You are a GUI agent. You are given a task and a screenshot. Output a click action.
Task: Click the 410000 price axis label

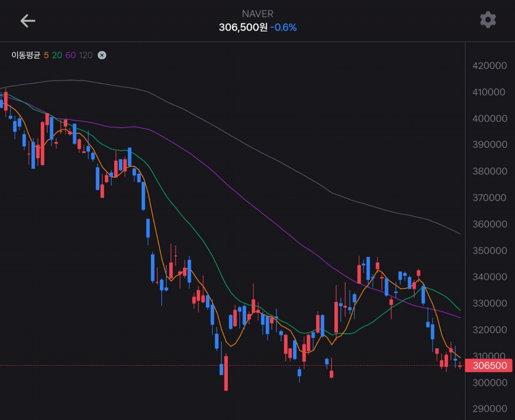coord(489,92)
